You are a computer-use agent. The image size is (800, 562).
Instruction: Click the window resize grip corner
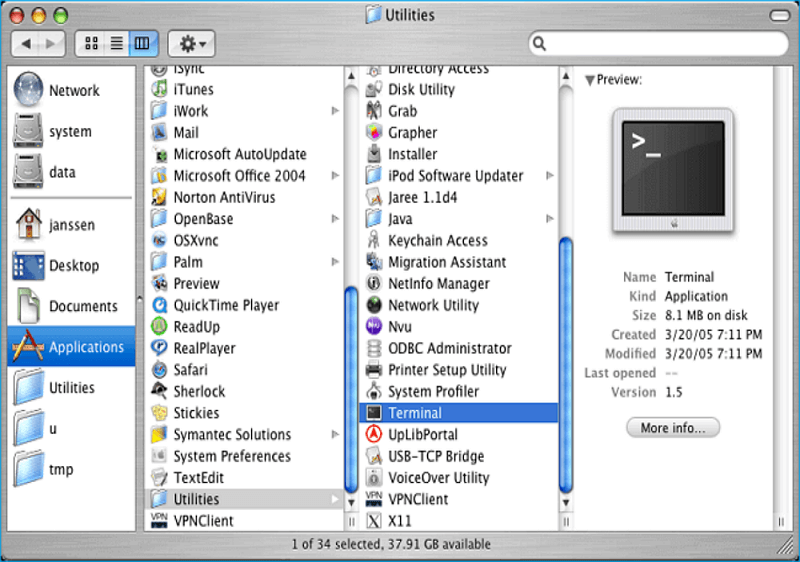(x=786, y=546)
